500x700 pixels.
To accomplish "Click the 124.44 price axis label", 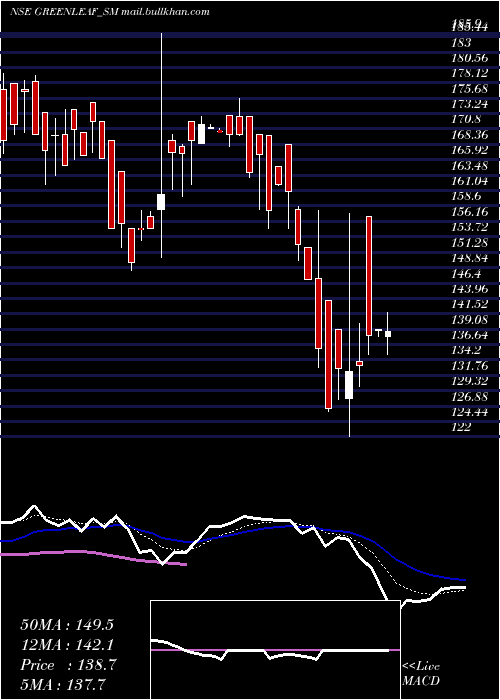I will pos(469,411).
